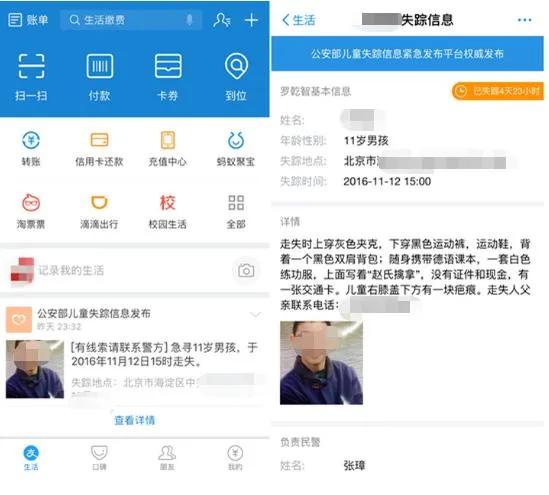Open 校园生活 campus icon

point(168,202)
